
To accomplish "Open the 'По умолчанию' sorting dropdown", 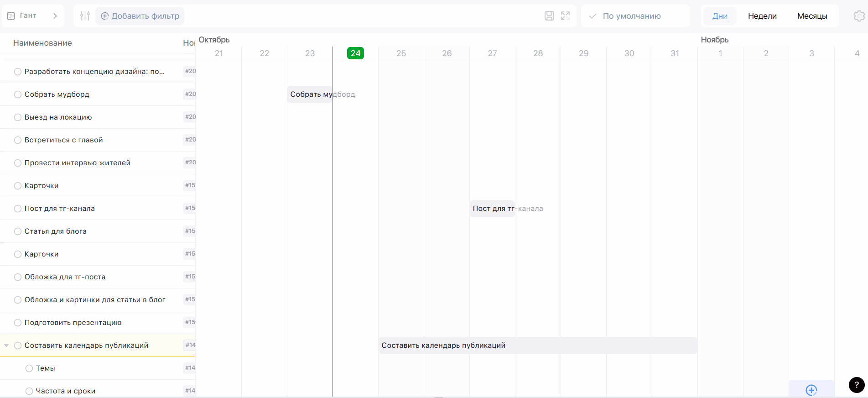I will pos(632,16).
